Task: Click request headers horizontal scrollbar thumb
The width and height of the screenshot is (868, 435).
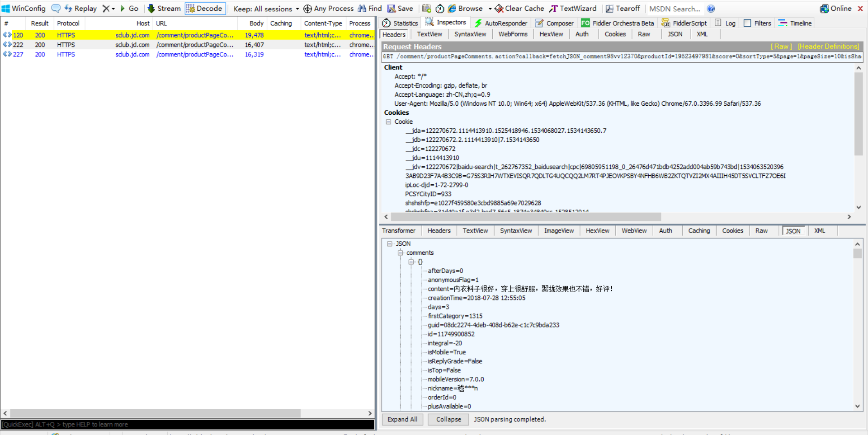Action: click(526, 217)
